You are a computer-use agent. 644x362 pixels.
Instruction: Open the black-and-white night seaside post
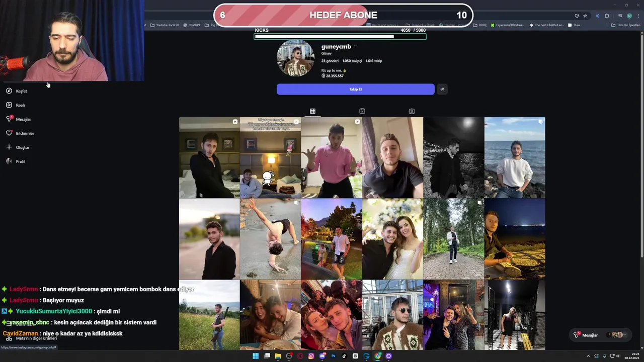coord(453,157)
